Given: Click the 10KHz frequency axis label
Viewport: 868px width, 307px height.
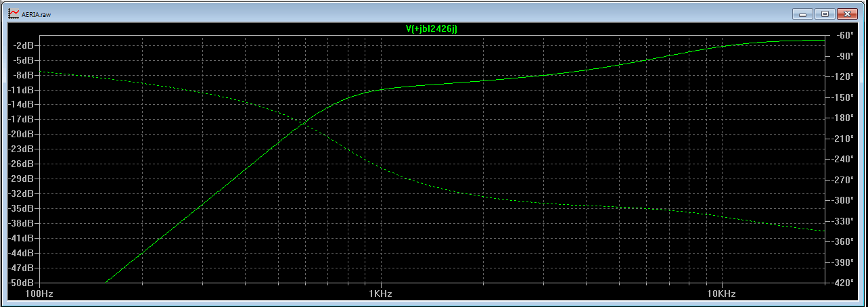Looking at the screenshot, I should [x=721, y=295].
